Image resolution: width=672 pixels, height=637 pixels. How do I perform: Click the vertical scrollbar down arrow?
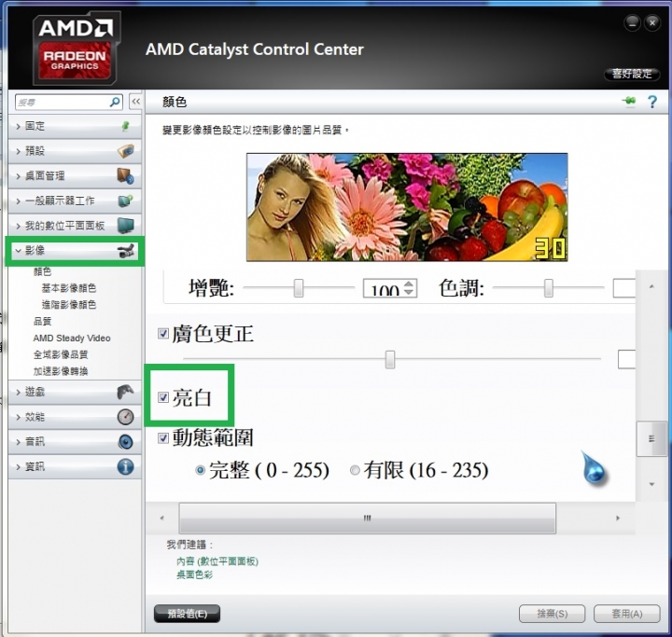651,484
